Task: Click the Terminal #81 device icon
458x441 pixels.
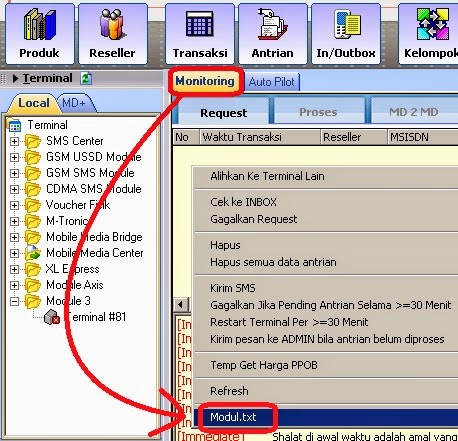Action: 52,317
